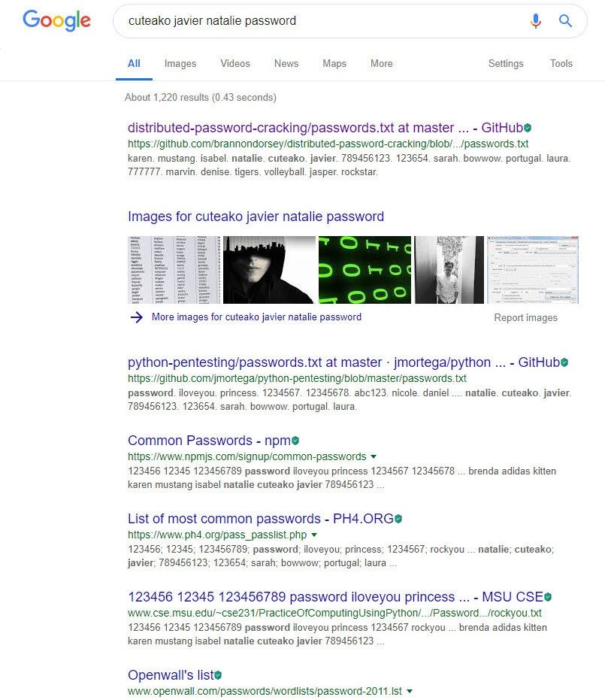The image size is (605, 700).
Task: Click the green shield badge beside Common Passwords - npm
Action: [x=295, y=441]
